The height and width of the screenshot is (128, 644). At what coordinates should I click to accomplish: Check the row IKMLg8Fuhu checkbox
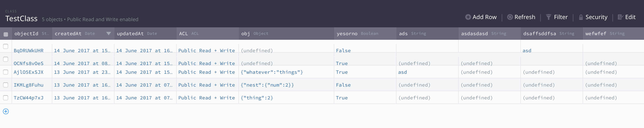point(6,85)
